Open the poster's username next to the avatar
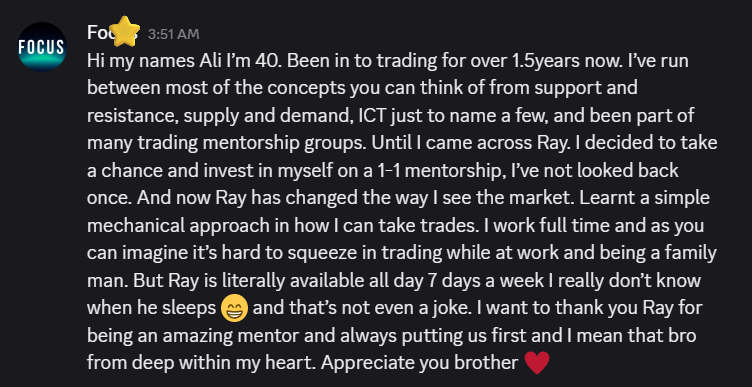Image resolution: width=752 pixels, height=387 pixels. [113, 33]
